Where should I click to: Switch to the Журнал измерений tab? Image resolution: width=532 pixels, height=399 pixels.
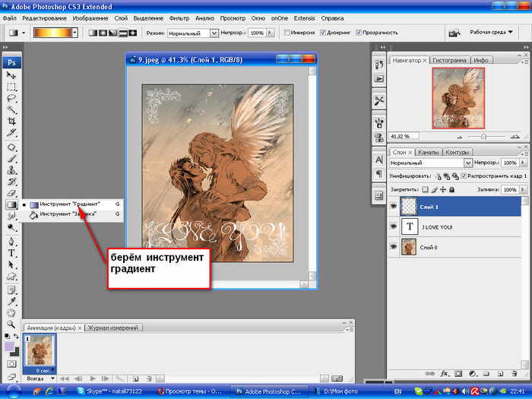(x=113, y=328)
